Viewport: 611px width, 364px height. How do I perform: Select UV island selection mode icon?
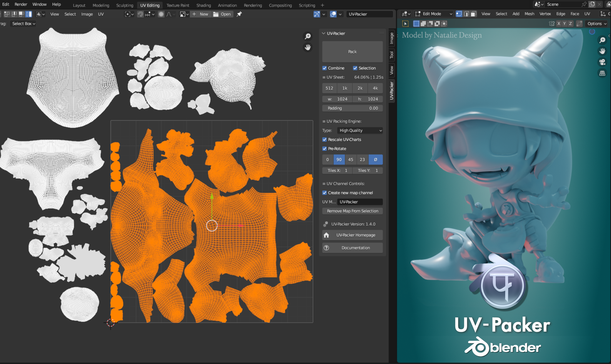pyautogui.click(x=29, y=14)
